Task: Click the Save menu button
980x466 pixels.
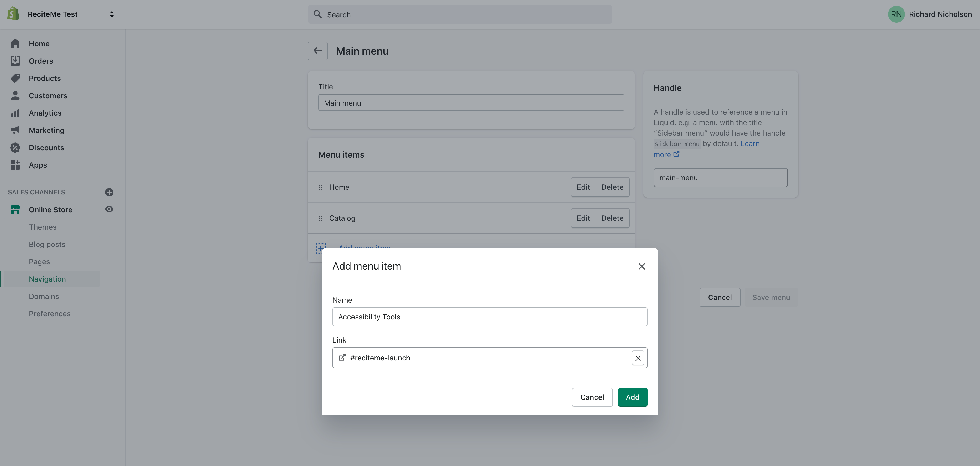Action: [x=771, y=297]
